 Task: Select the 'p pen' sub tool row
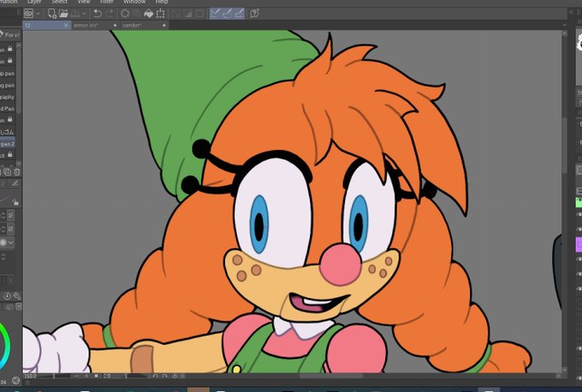coord(8,73)
